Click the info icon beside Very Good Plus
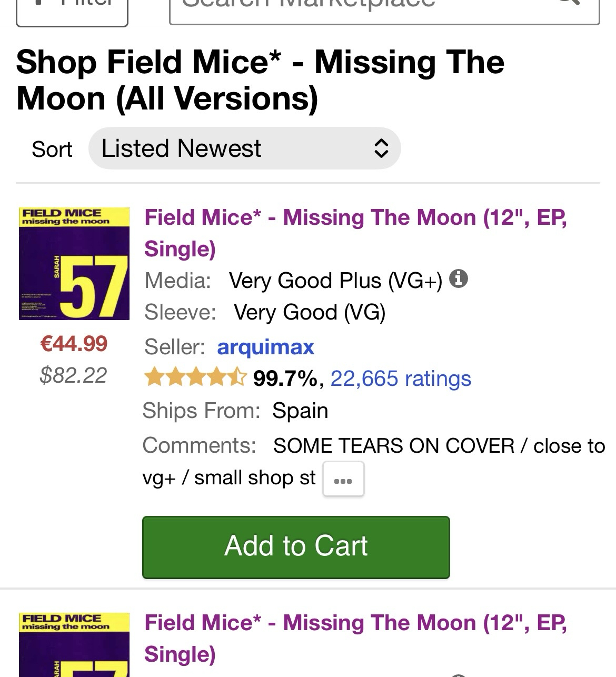The image size is (616, 677). (459, 278)
